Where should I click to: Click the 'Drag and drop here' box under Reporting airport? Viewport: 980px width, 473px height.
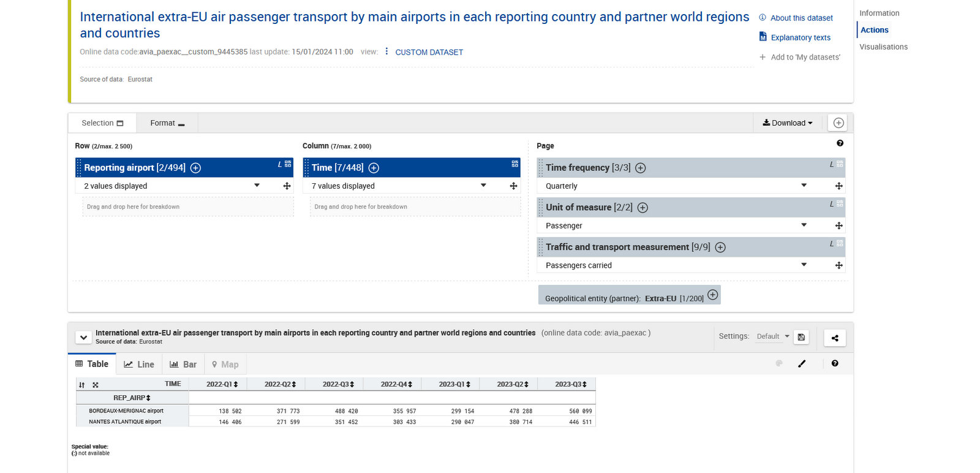(x=188, y=207)
